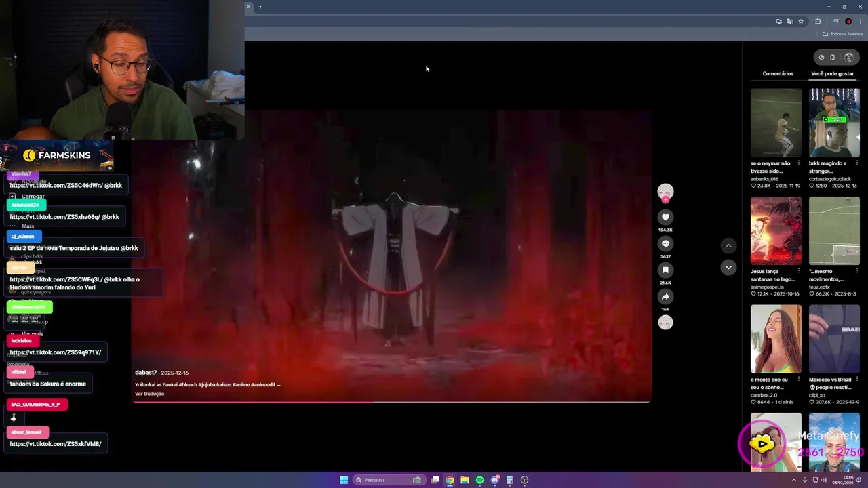Viewport: 868px width, 488px height.
Task: Show hidden system tray icons chevron
Action: 794,480
